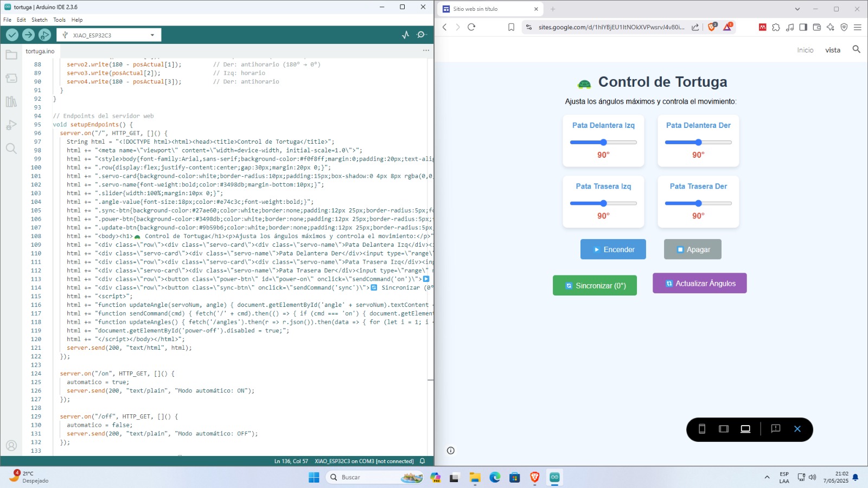Click the Inicio navigation link
The height and width of the screenshot is (488, 868).
[x=805, y=50]
